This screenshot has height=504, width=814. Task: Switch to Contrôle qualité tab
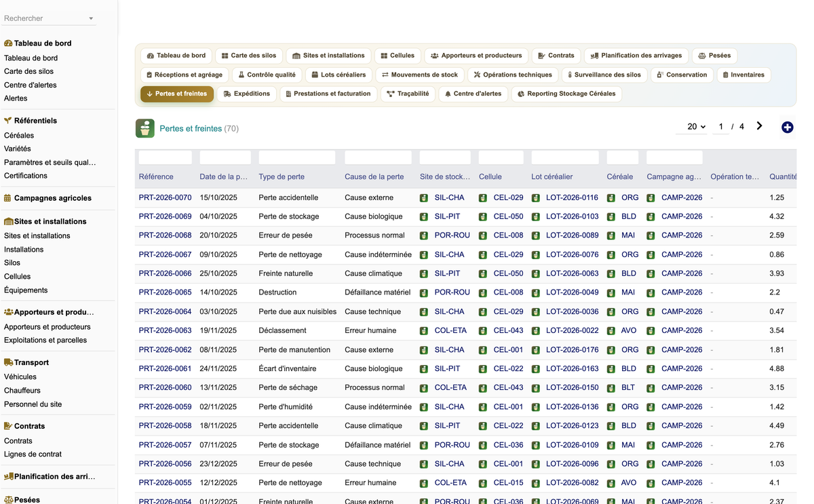click(x=267, y=75)
